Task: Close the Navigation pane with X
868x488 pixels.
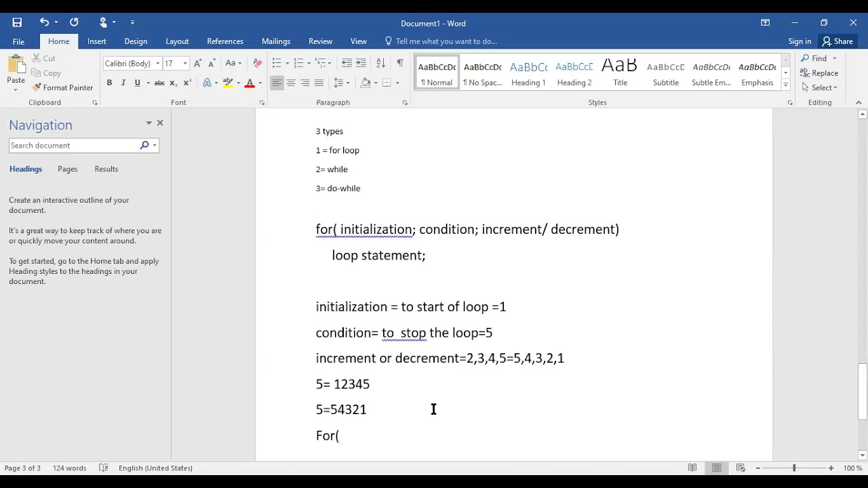Action: (x=160, y=123)
